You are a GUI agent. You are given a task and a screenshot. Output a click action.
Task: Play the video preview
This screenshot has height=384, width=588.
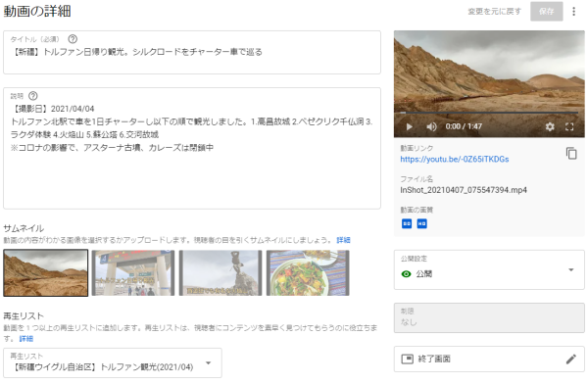click(409, 126)
